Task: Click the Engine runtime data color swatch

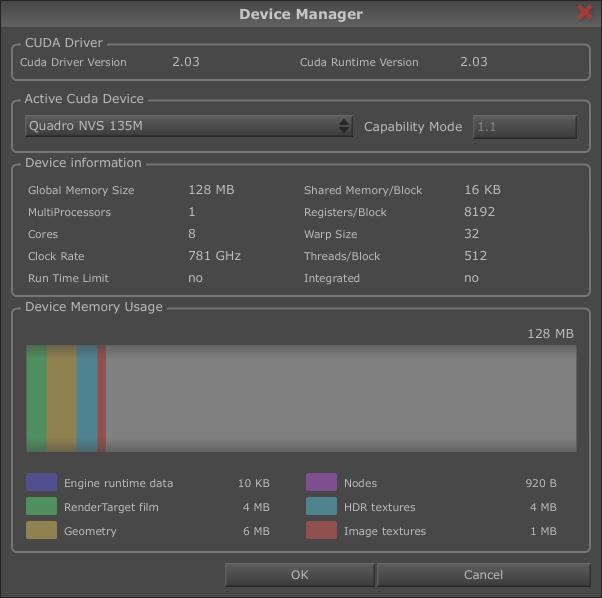Action: 41,483
